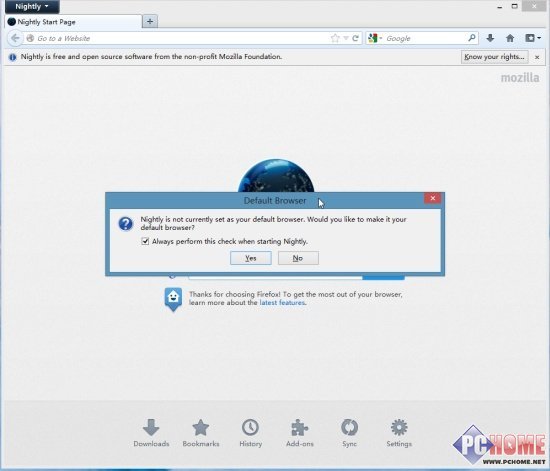Show URL history dropdown arrow
Viewport: 550px width, 471px height.
tap(346, 38)
